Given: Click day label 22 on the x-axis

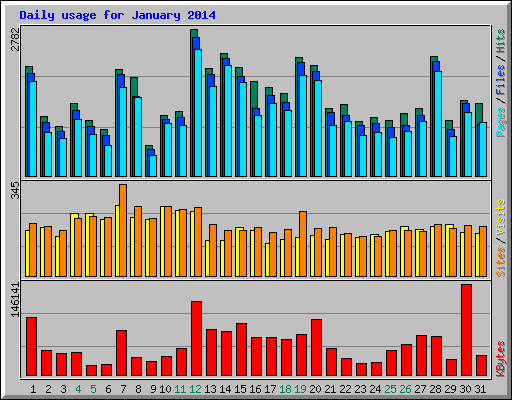Looking at the screenshot, I should coord(345,389).
